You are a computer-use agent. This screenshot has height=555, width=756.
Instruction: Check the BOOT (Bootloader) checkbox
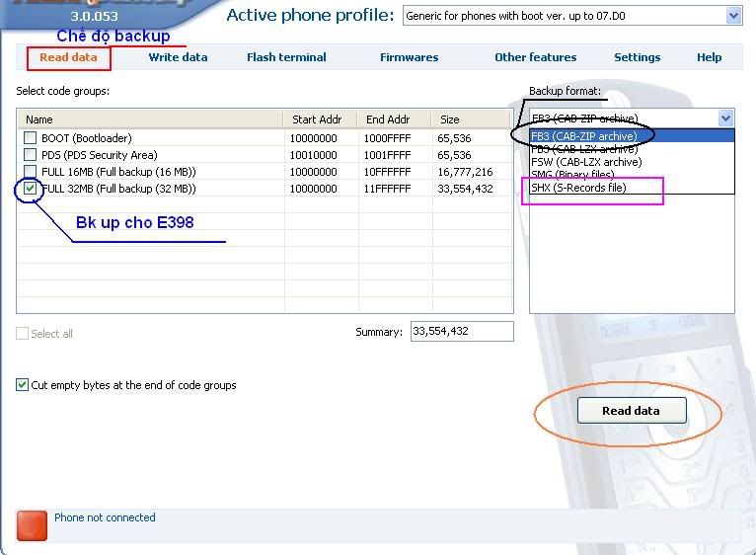click(31, 138)
